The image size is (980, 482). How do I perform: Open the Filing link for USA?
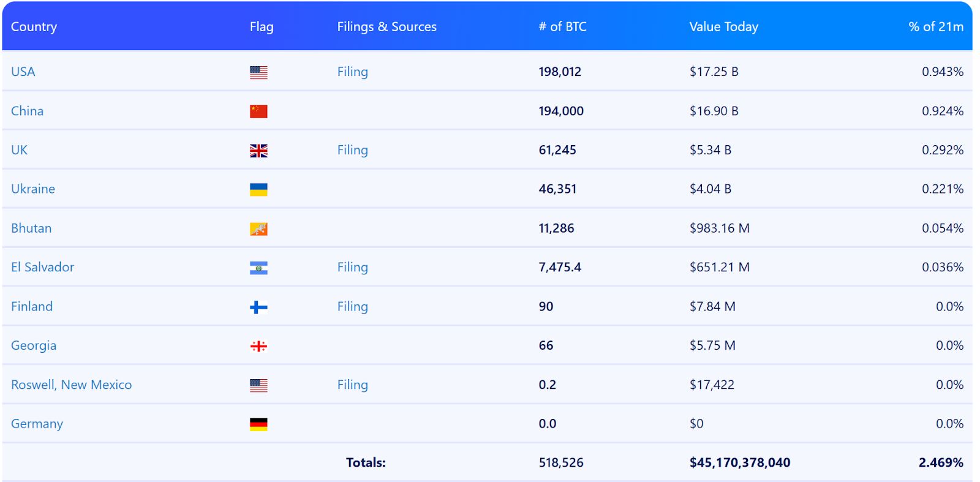[352, 72]
